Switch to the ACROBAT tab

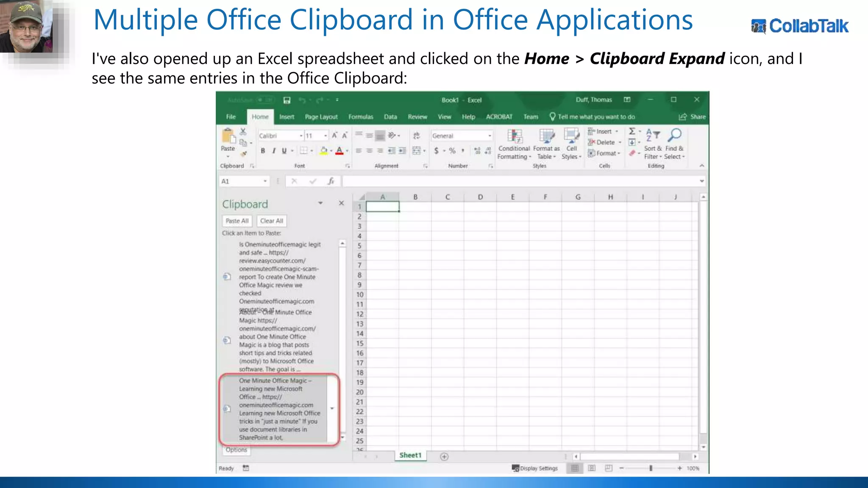pyautogui.click(x=499, y=116)
